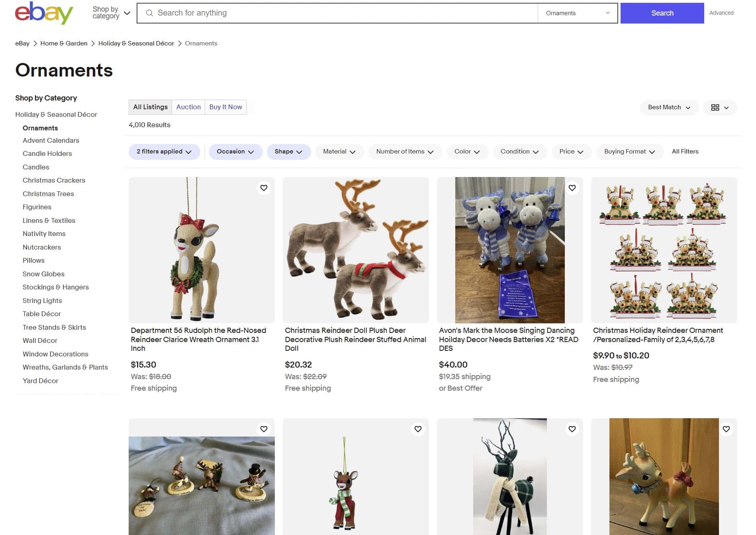This screenshot has height=535, width=756.
Task: Open the Window Decorations category
Action: [x=55, y=354]
